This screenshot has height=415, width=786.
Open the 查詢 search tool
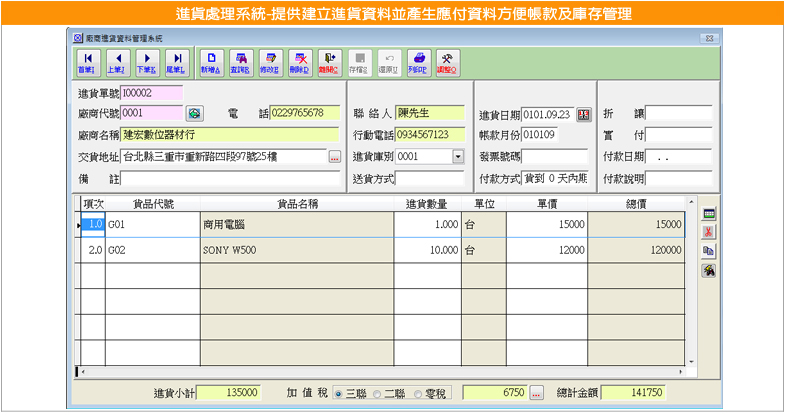pyautogui.click(x=240, y=63)
